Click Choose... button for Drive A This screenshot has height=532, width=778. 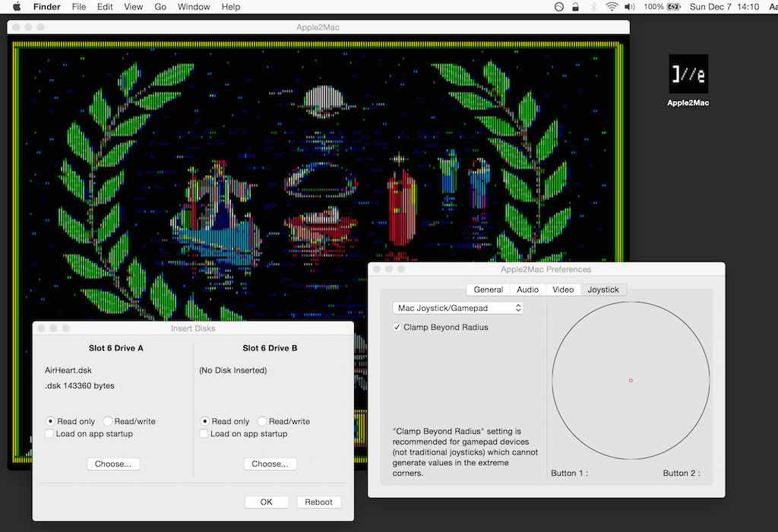click(x=113, y=464)
